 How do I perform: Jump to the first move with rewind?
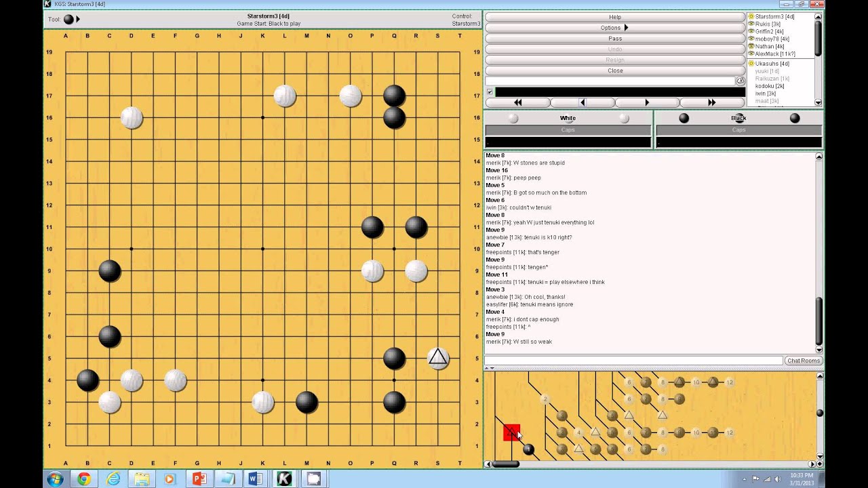tap(518, 102)
